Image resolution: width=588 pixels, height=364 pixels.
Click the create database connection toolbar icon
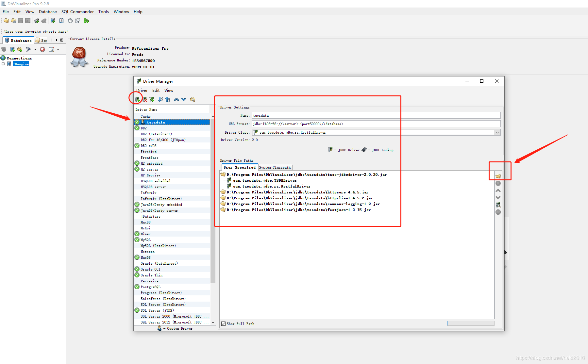53,21
